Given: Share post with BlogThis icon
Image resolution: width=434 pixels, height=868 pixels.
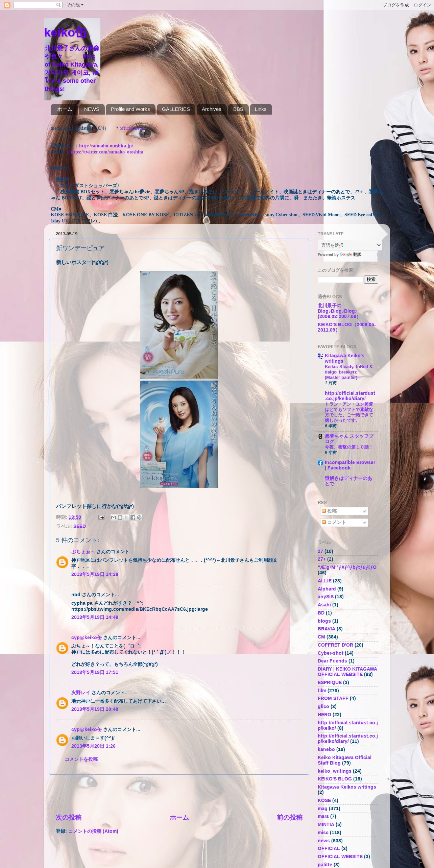Looking at the screenshot, I should click(120, 517).
